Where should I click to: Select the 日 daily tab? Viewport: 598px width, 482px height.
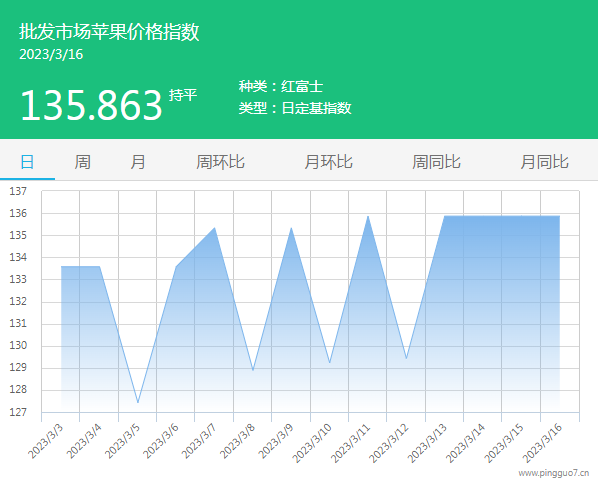[27, 162]
